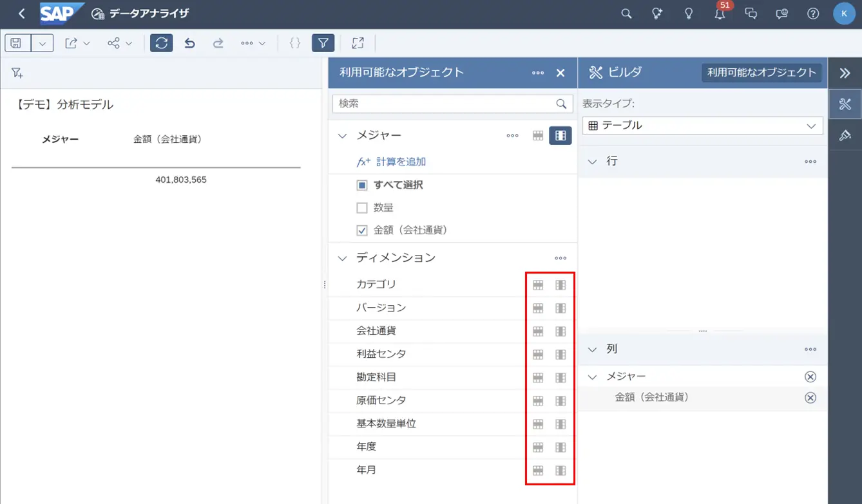Open the toolbar more options dropdown
862x504 pixels.
tap(253, 43)
